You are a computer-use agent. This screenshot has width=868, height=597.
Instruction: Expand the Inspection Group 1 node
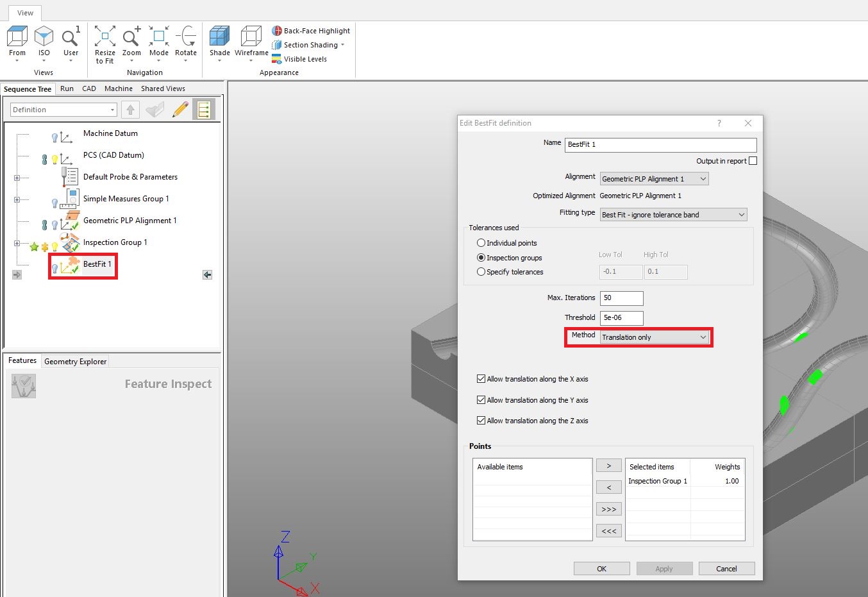pyautogui.click(x=17, y=243)
